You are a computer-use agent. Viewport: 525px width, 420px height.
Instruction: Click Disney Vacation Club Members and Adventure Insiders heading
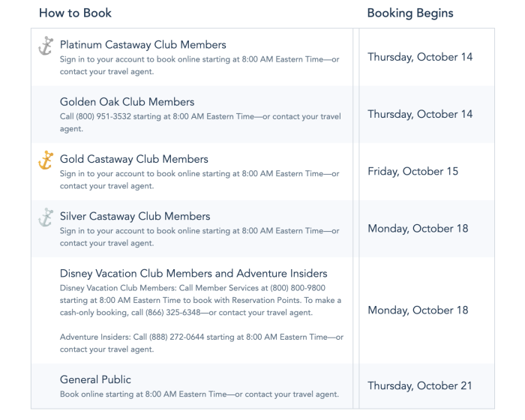(193, 273)
